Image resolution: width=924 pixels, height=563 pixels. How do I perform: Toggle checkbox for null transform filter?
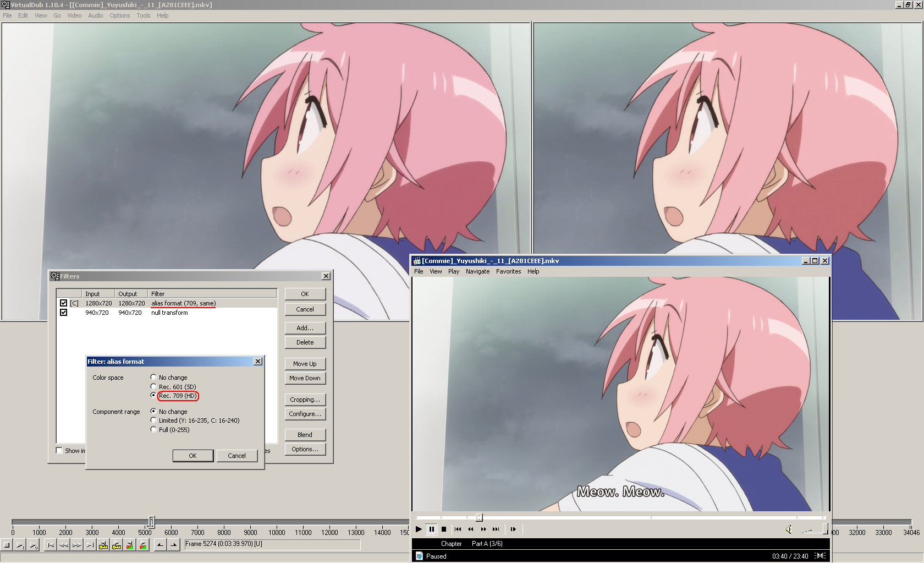coord(64,313)
